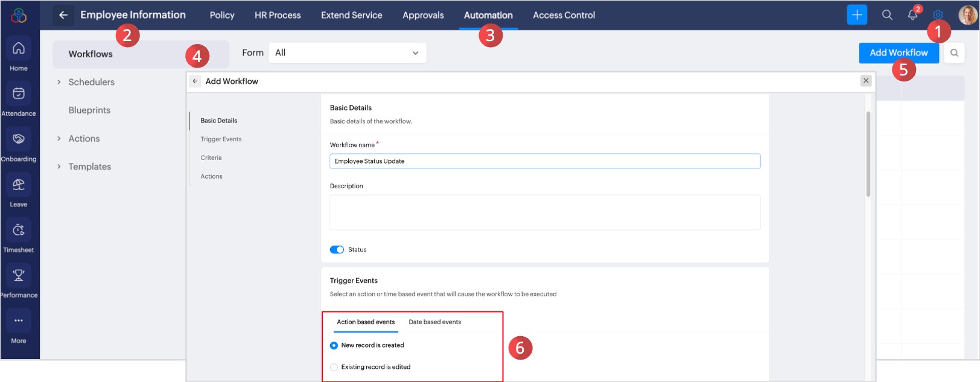980x382 pixels.
Task: Select Existing record is edited option
Action: click(334, 367)
